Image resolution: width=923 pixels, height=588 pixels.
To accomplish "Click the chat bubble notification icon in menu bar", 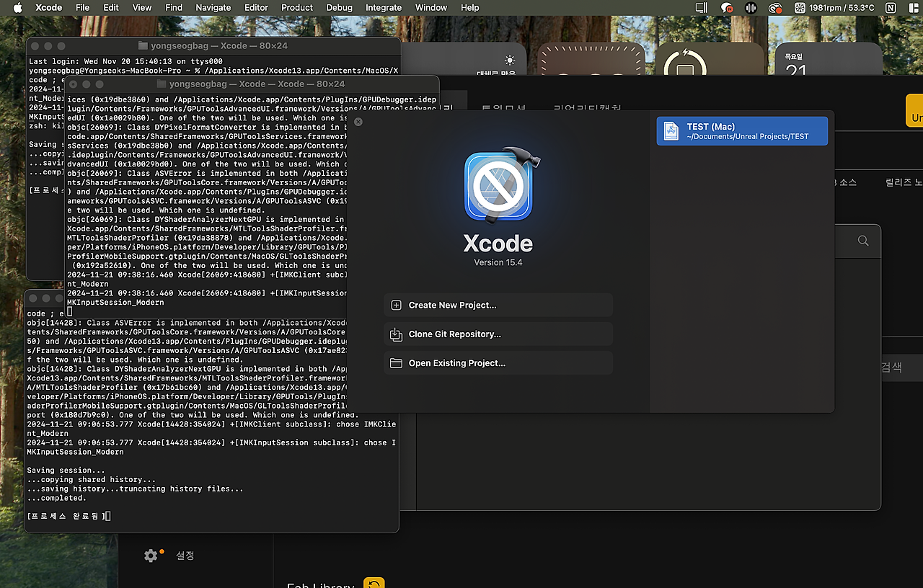I will click(x=726, y=8).
